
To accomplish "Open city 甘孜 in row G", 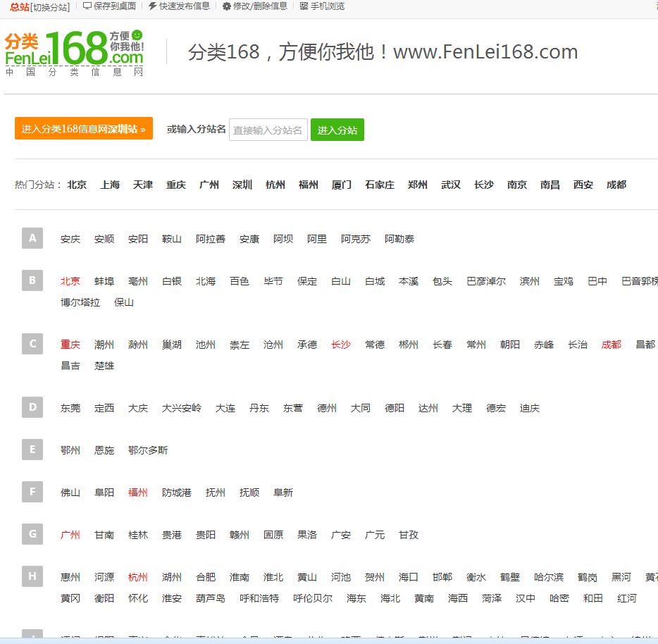I will (x=409, y=535).
